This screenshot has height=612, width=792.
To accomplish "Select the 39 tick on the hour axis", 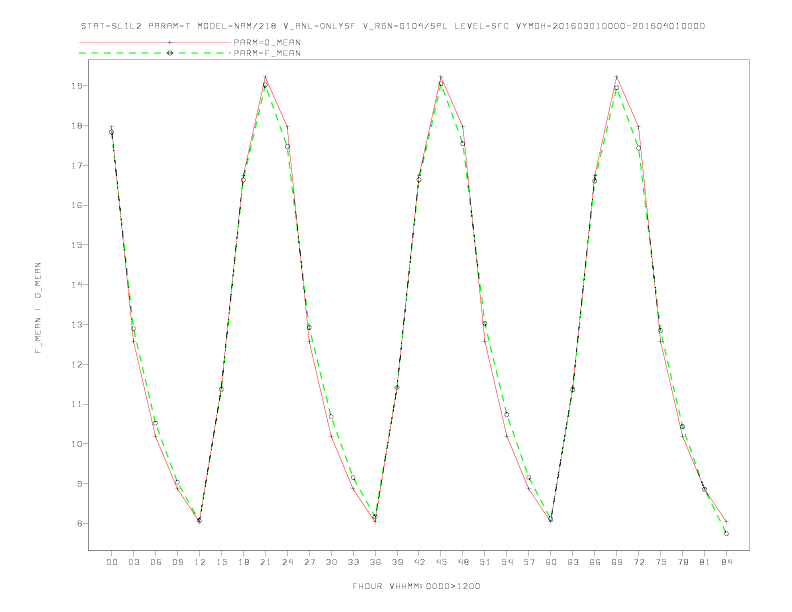I will 397,562.
